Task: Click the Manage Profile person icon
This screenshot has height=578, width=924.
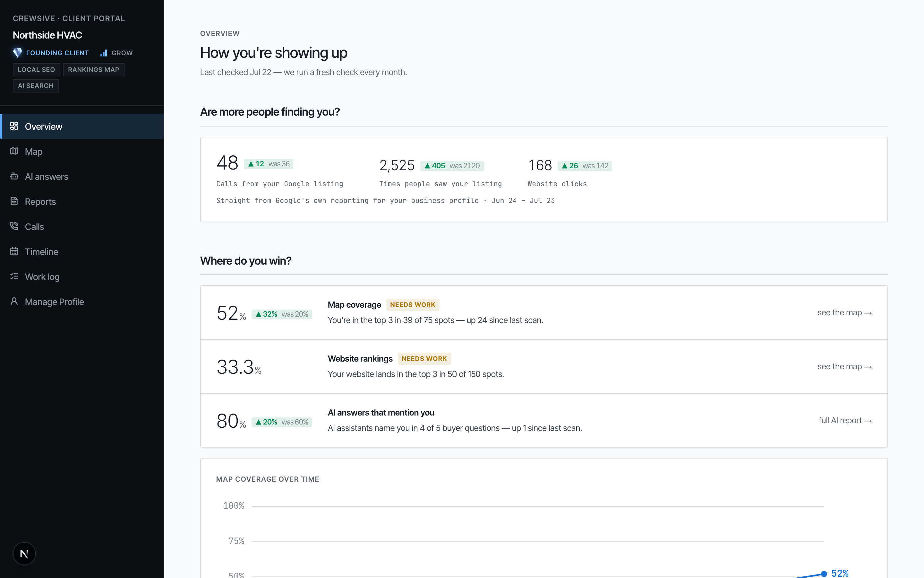Action: click(14, 301)
